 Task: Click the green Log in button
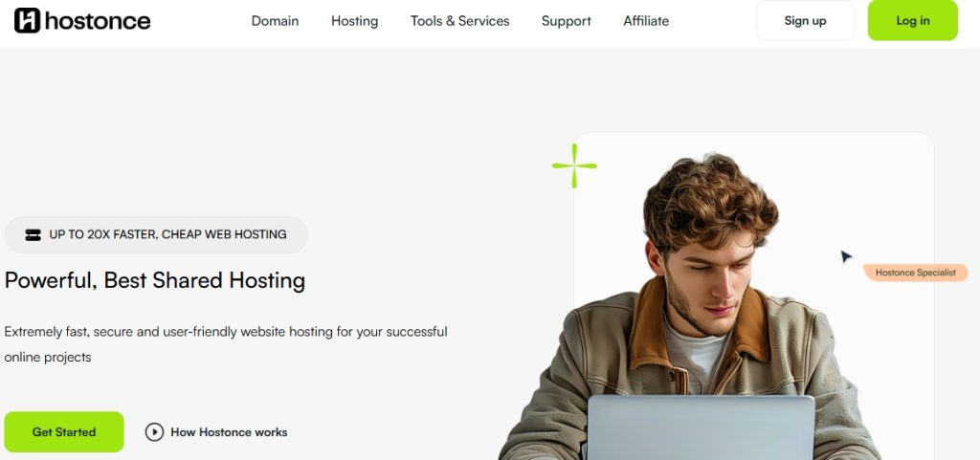tap(912, 21)
